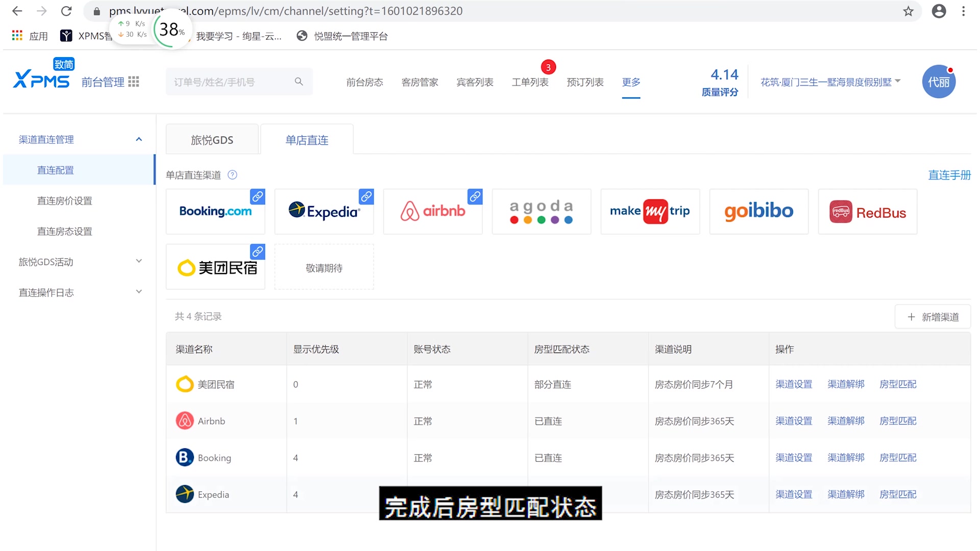
Task: Click the 部分直连 status for 美团民宿
Action: 553,384
